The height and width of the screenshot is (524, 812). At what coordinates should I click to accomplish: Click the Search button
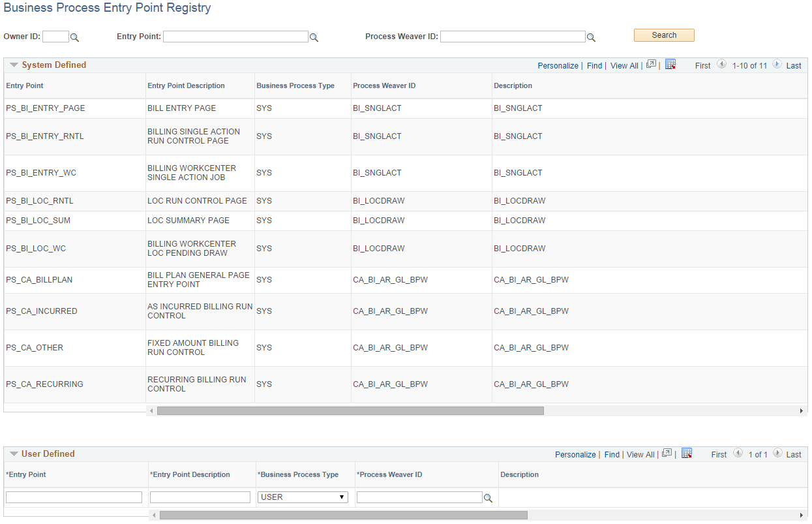[663, 35]
